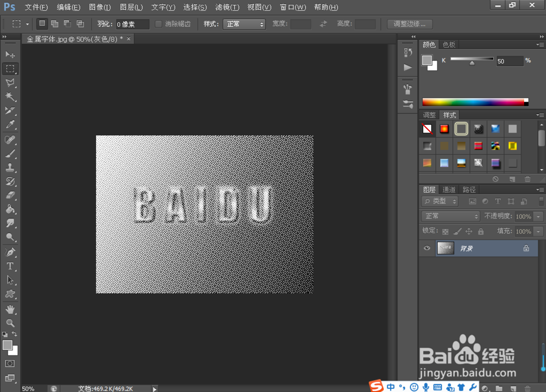Open Fill dropdown arrow

(x=539, y=231)
